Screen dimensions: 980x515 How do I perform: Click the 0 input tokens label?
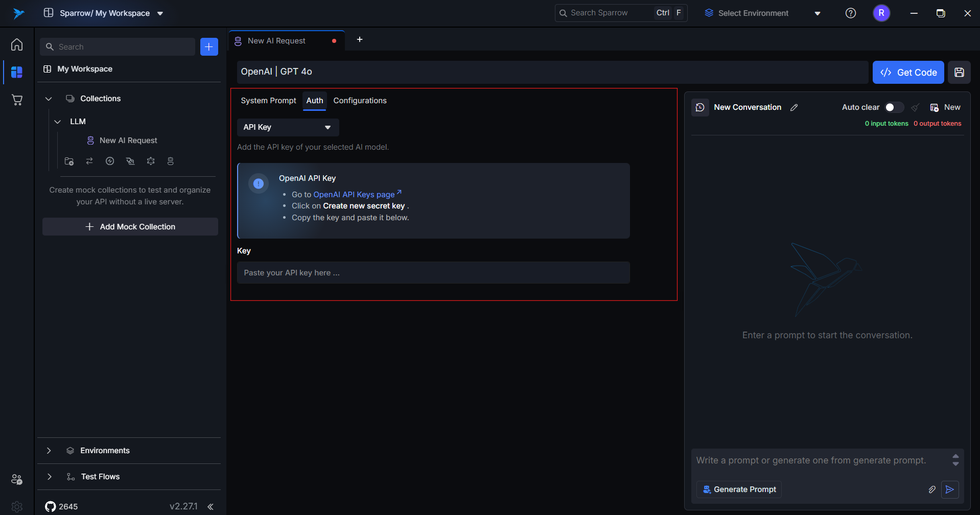click(886, 124)
